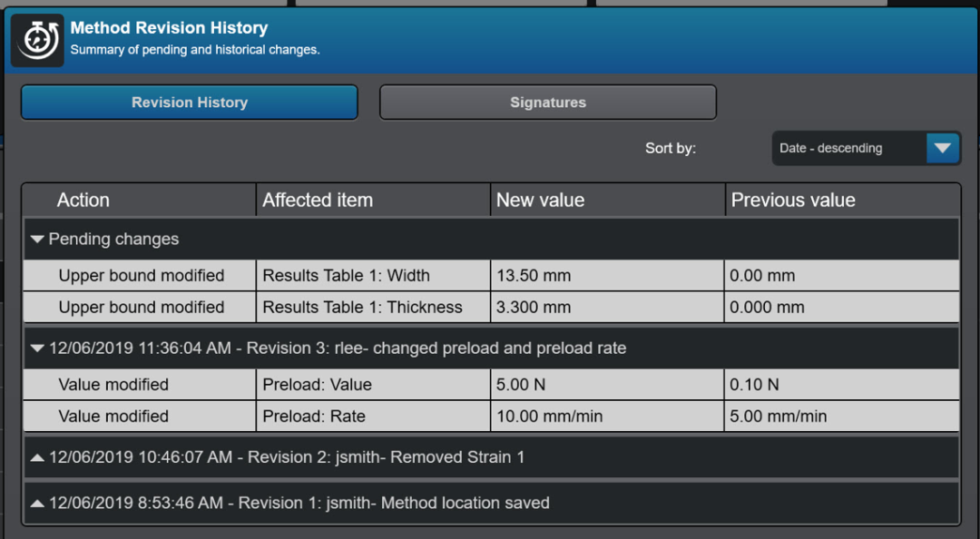Switch to the Revision History tab
980x539 pixels.
pos(189,103)
